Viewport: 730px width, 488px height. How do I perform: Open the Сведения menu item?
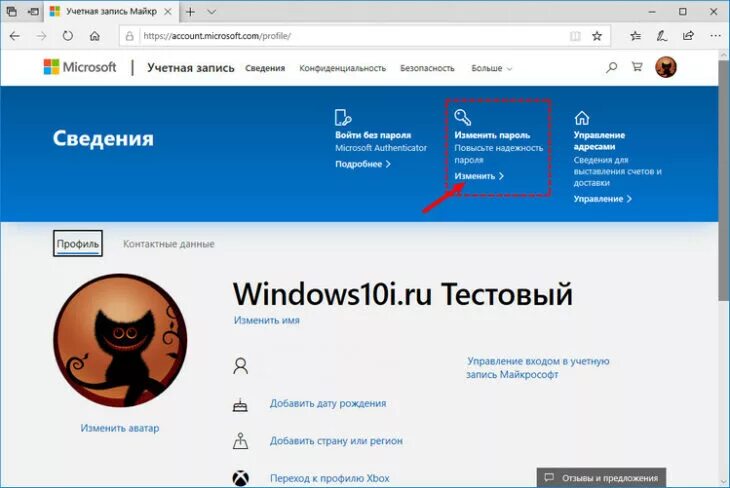pos(265,68)
